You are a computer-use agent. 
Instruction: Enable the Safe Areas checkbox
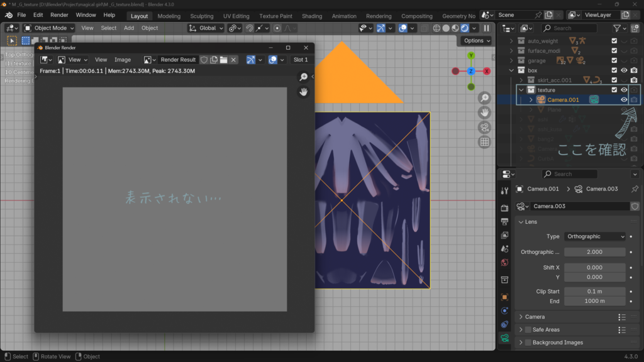click(528, 330)
